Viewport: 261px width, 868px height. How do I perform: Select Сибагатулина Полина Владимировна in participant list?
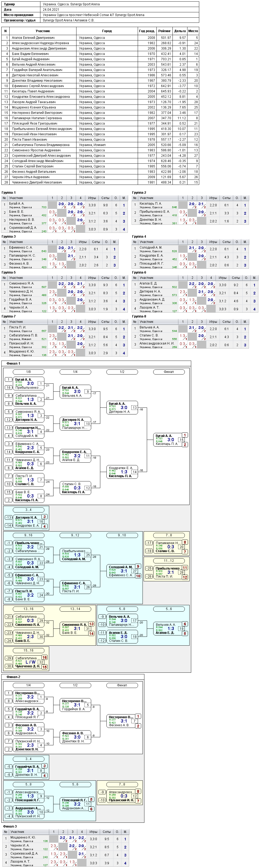click(x=40, y=145)
